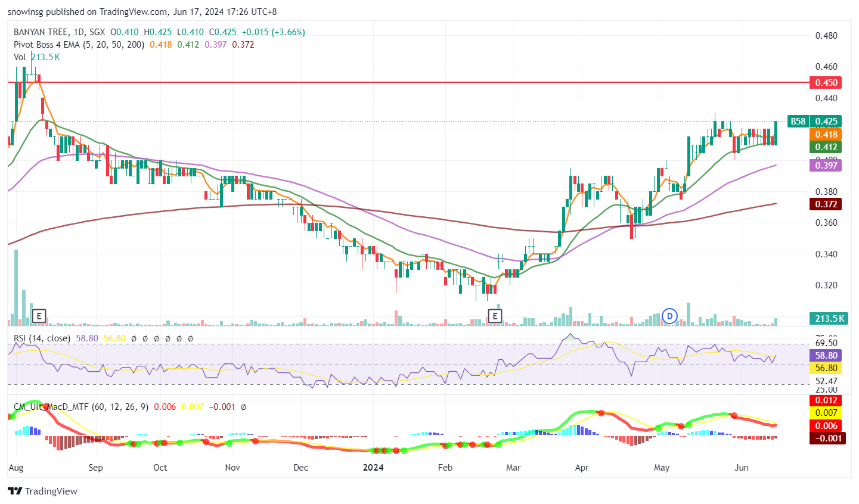Click the May label on time axis
Image resolution: width=859 pixels, height=504 pixels.
[662, 468]
